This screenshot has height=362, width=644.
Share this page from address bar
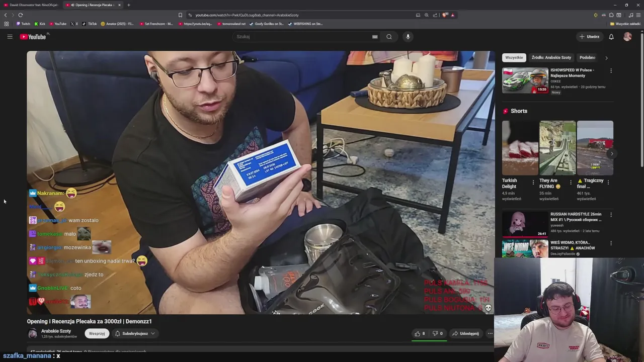435,15
